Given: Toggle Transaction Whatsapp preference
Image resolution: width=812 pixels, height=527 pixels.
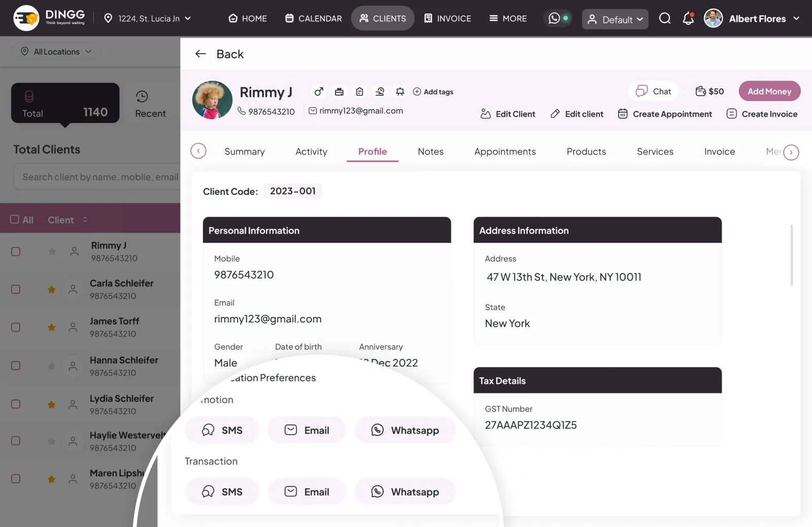Looking at the screenshot, I should pyautogui.click(x=405, y=491).
